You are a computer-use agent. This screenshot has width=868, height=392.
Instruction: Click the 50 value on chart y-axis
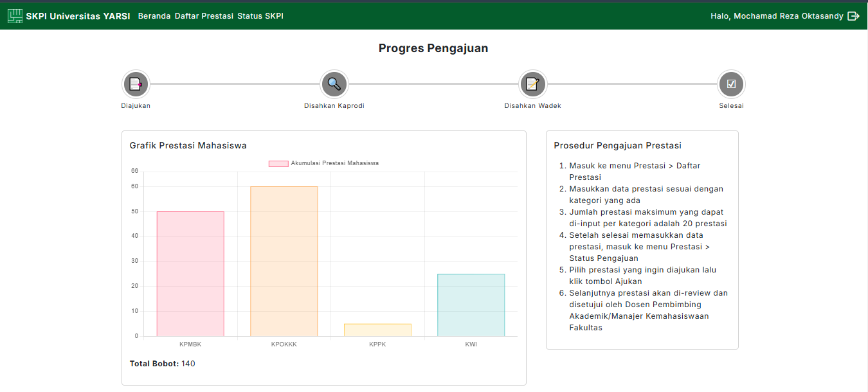(134, 211)
